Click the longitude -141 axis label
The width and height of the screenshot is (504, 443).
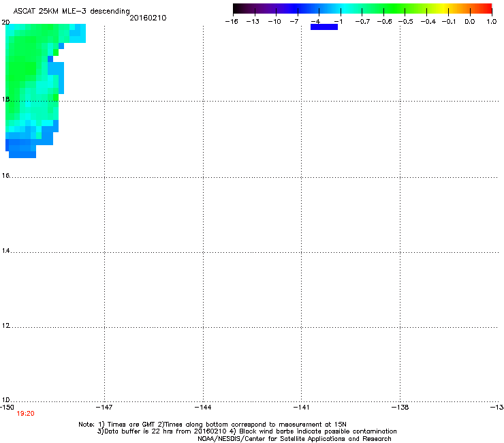301,407
